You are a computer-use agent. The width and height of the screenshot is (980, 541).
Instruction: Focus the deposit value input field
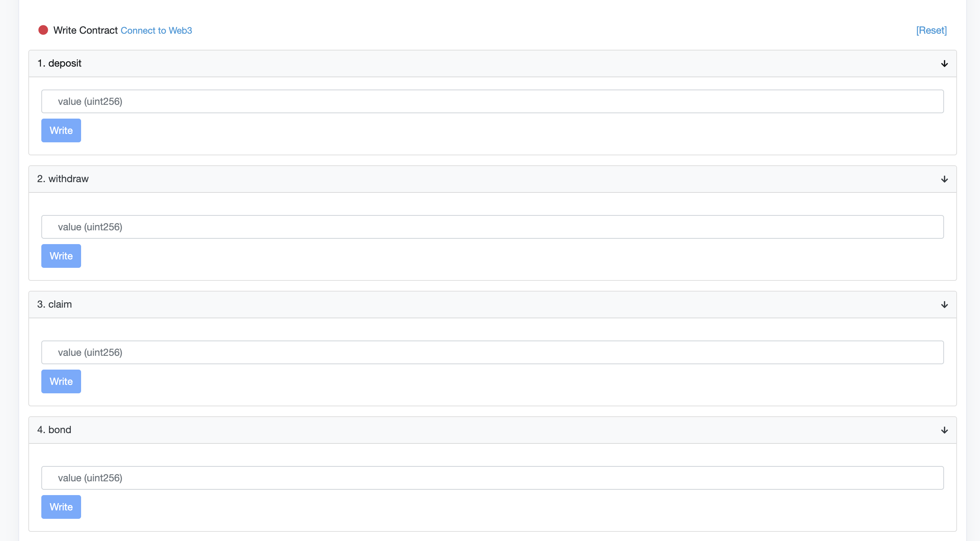(492, 101)
